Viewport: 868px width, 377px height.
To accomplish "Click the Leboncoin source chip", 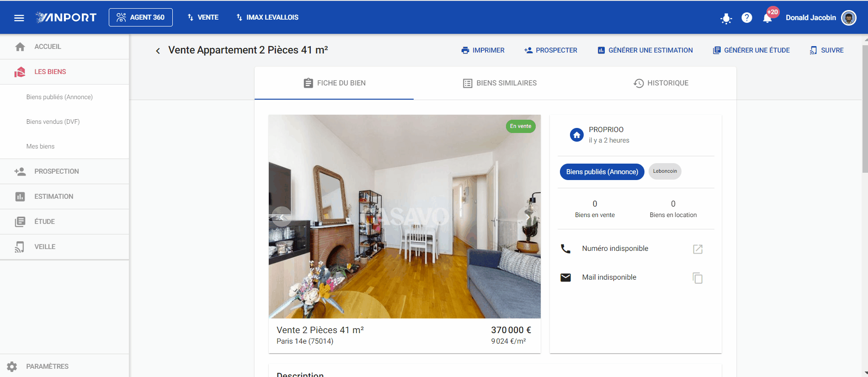I will (x=665, y=171).
